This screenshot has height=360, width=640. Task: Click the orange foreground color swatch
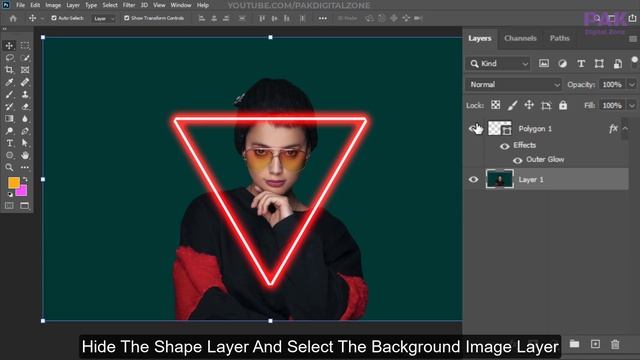[x=13, y=182]
